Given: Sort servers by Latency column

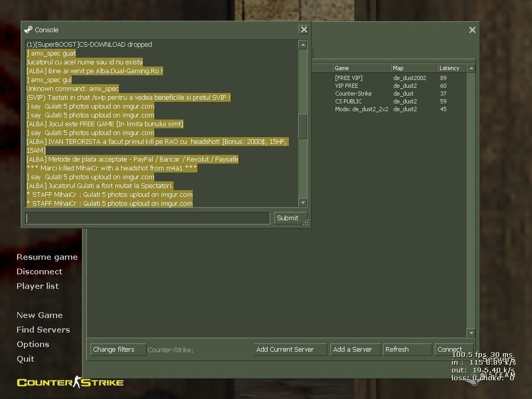Looking at the screenshot, I should [x=450, y=68].
